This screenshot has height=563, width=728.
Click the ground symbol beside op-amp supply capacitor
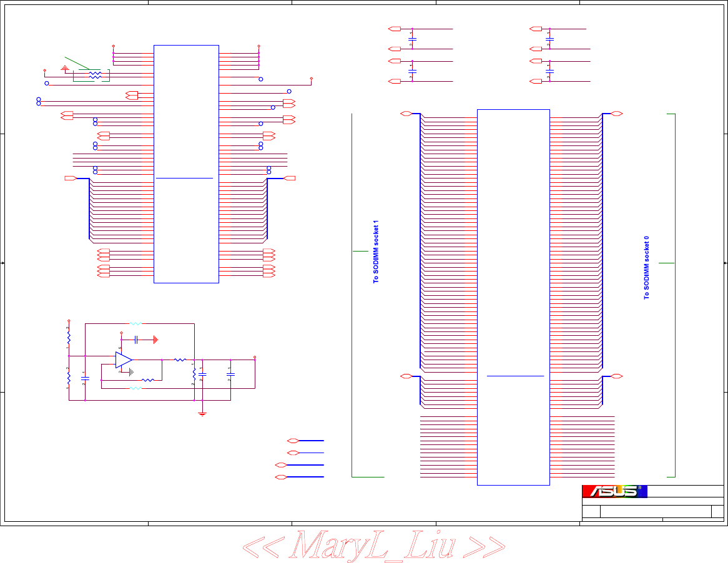155,340
